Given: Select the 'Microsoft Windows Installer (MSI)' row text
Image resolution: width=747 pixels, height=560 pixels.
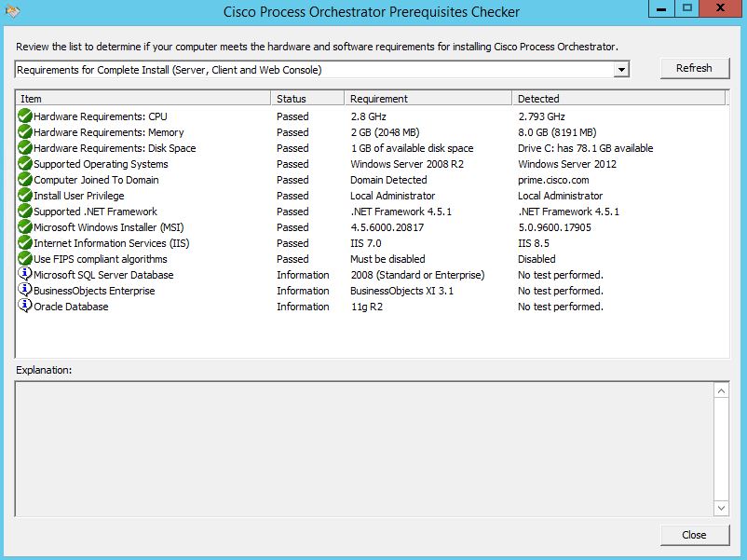Looking at the screenshot, I should 109,227.
